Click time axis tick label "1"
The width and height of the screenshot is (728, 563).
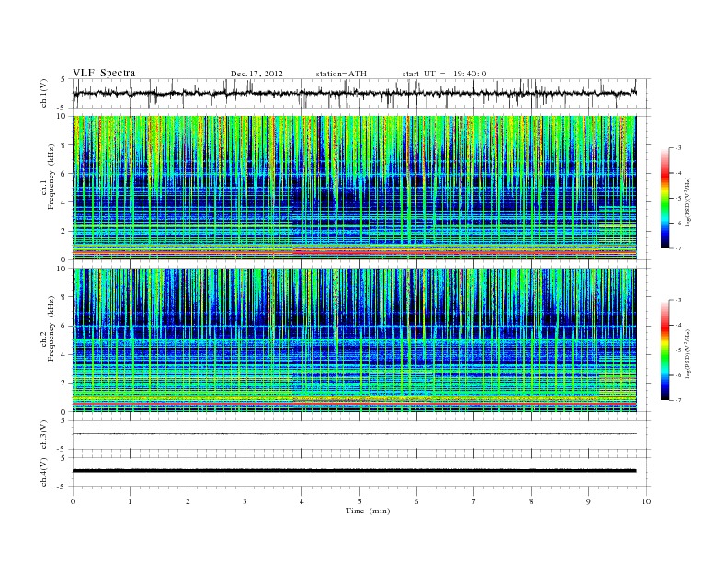(130, 501)
